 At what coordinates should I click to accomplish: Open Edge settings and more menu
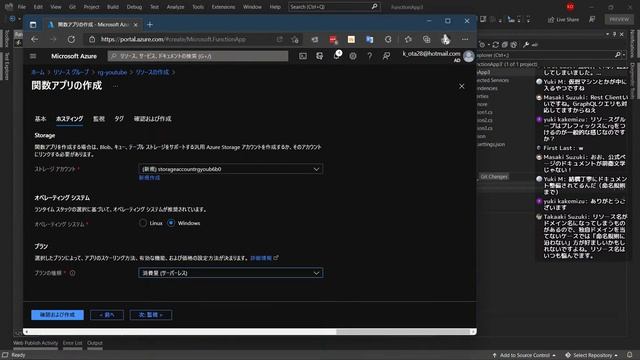click(x=465, y=39)
